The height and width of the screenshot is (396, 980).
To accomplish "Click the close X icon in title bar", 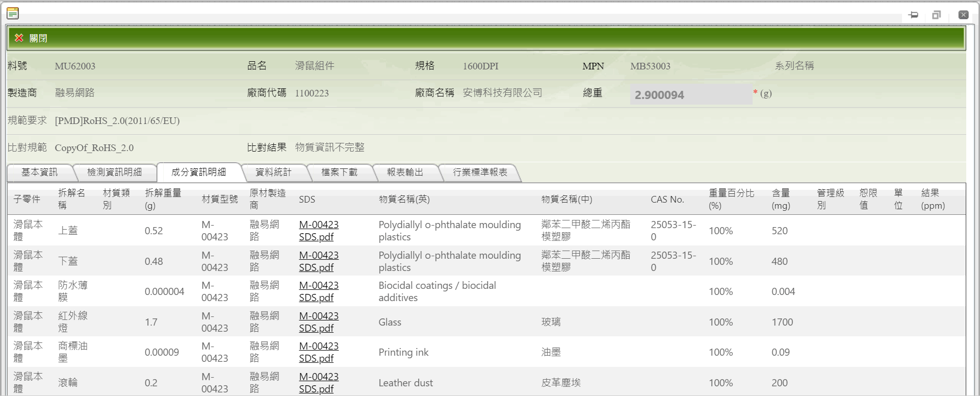I will (x=963, y=15).
